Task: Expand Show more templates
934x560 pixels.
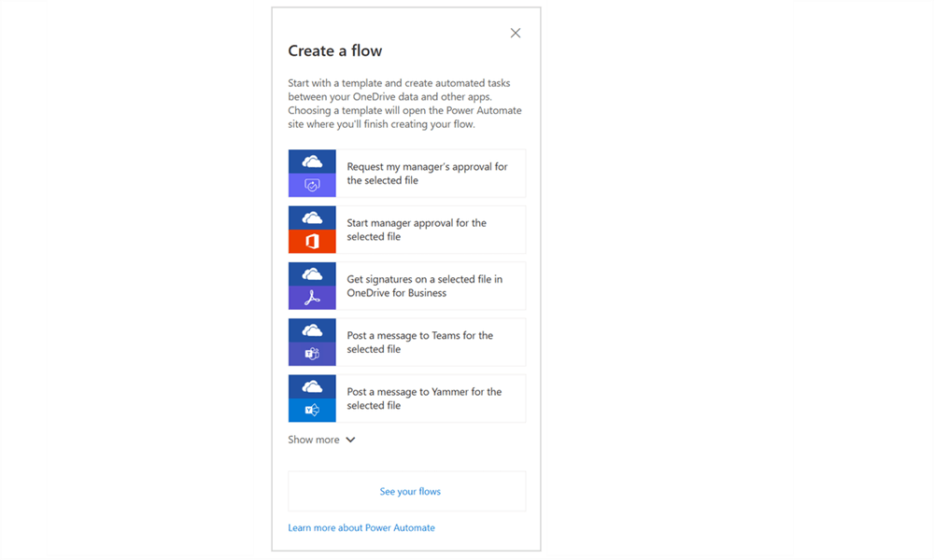Action: [x=321, y=440]
